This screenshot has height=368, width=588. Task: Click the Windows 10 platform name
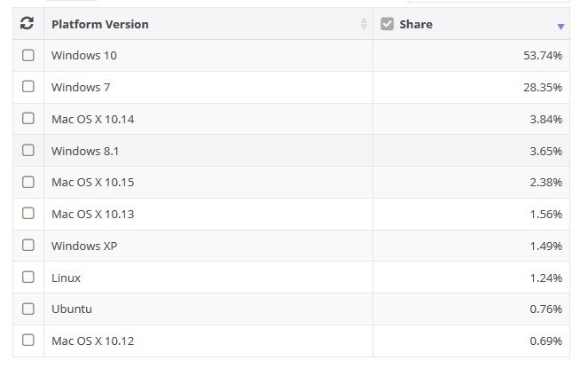(x=84, y=56)
